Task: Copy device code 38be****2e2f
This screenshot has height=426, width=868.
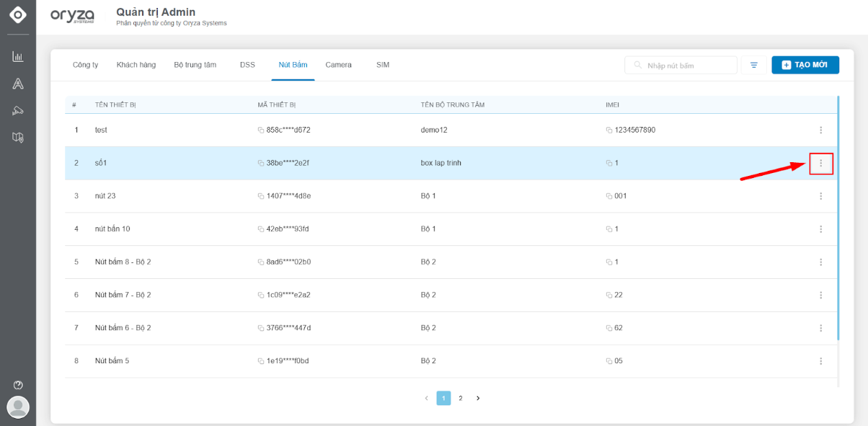Action: pyautogui.click(x=261, y=164)
